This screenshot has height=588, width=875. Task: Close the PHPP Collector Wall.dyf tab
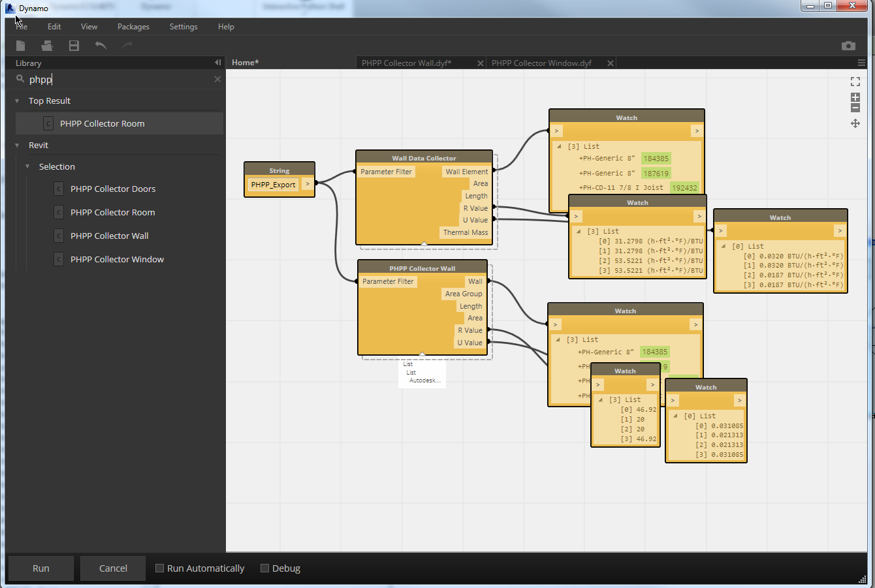(x=481, y=63)
